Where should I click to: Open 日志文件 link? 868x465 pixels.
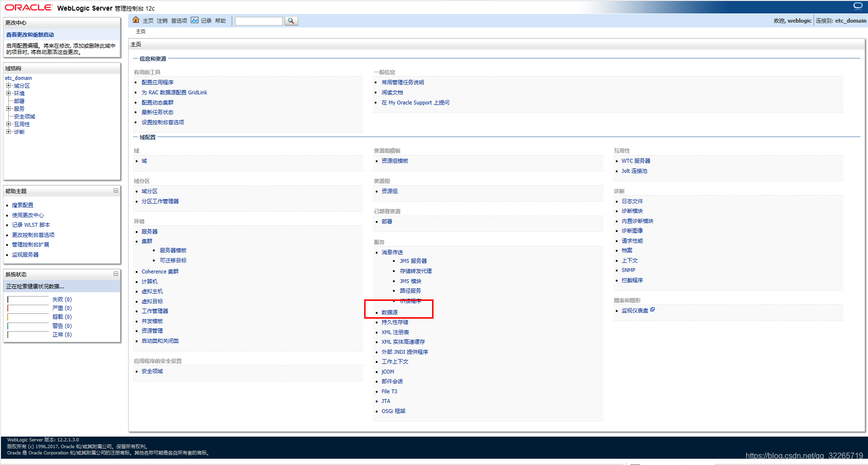[632, 201]
